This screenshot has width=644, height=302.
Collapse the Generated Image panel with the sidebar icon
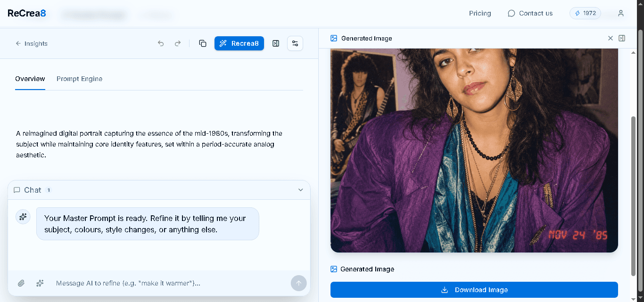pyautogui.click(x=622, y=38)
